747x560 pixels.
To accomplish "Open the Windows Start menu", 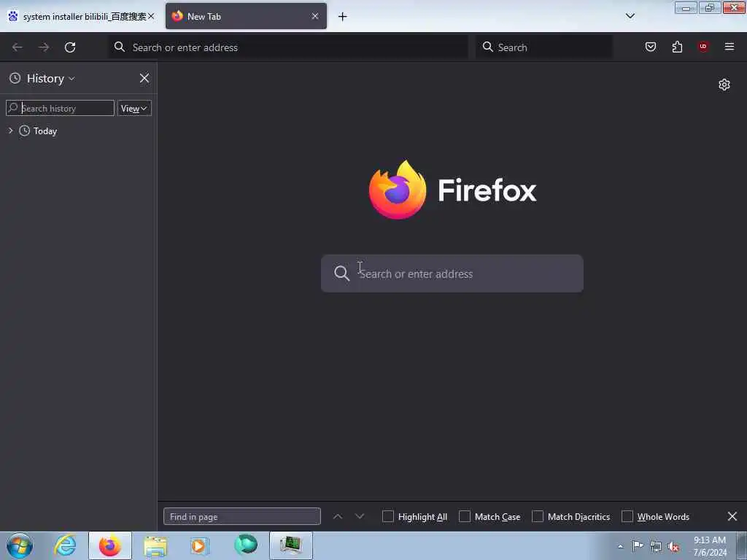I will click(x=20, y=545).
